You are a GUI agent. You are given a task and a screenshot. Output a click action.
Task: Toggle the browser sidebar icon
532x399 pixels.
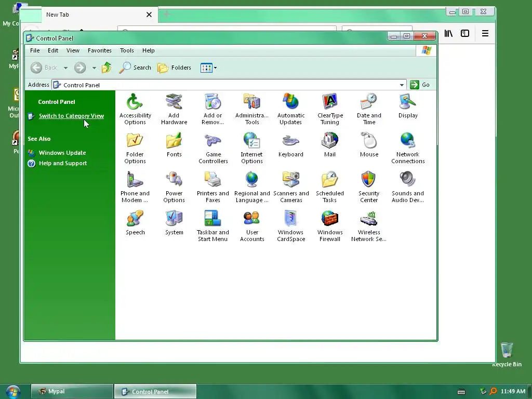(465, 33)
